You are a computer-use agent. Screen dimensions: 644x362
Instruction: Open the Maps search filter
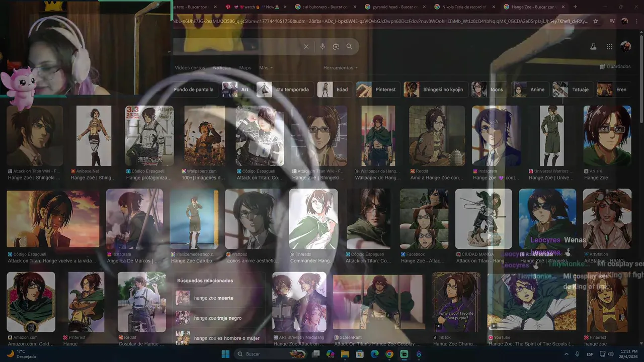(x=245, y=68)
